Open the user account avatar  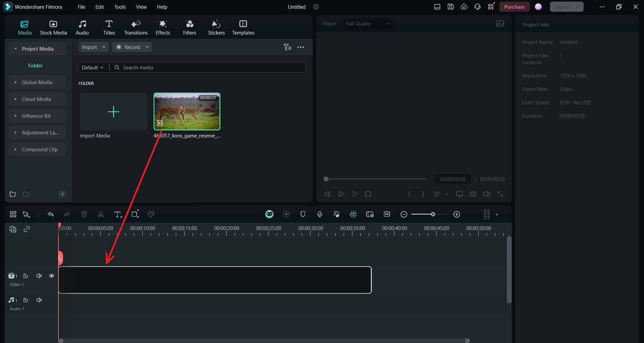coord(538,7)
